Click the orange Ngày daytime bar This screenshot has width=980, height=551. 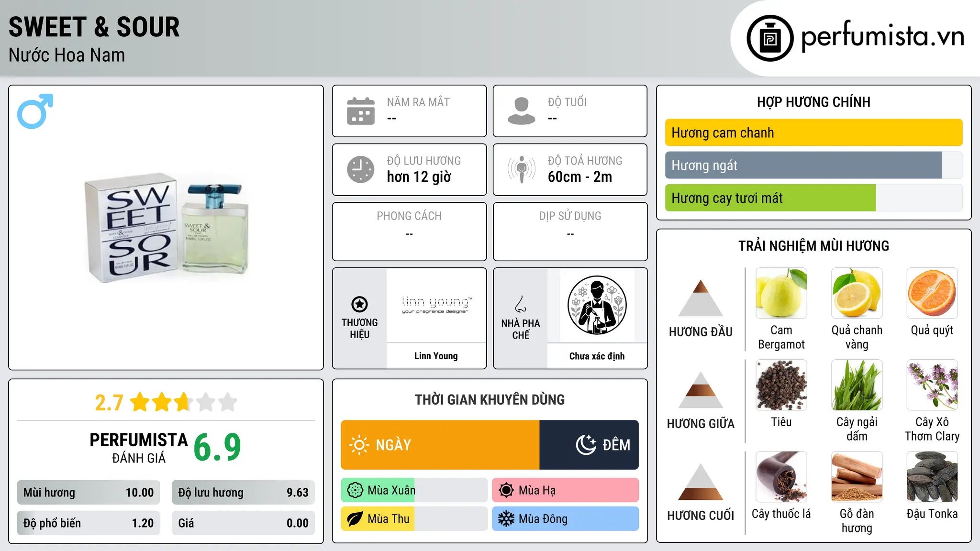point(440,445)
